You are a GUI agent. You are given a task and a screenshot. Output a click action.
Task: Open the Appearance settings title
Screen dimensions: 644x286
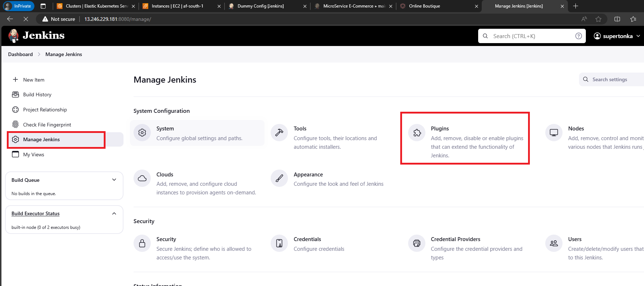pos(308,175)
